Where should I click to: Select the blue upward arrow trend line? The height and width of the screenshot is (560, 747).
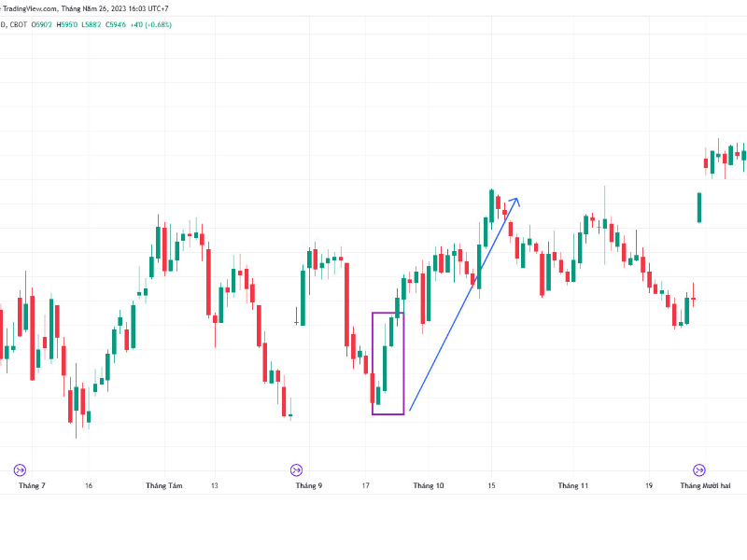(462, 308)
